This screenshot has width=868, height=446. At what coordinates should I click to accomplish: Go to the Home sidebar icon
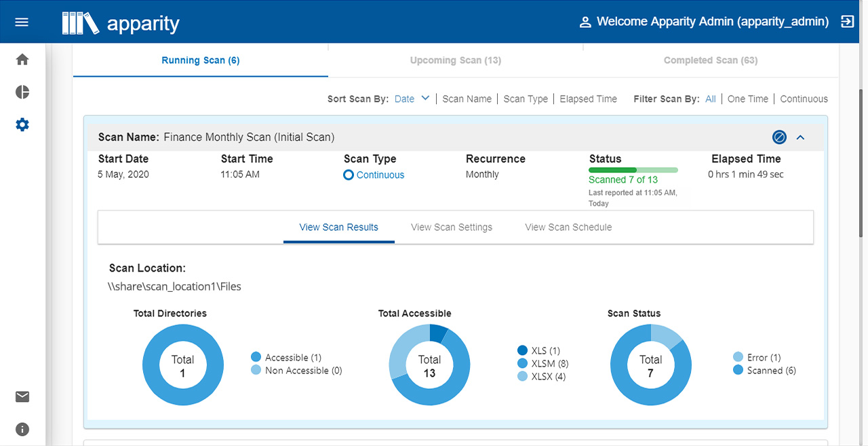pyautogui.click(x=22, y=60)
